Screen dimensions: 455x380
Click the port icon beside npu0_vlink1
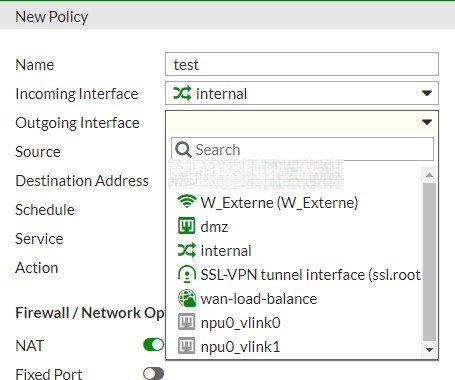tap(186, 346)
